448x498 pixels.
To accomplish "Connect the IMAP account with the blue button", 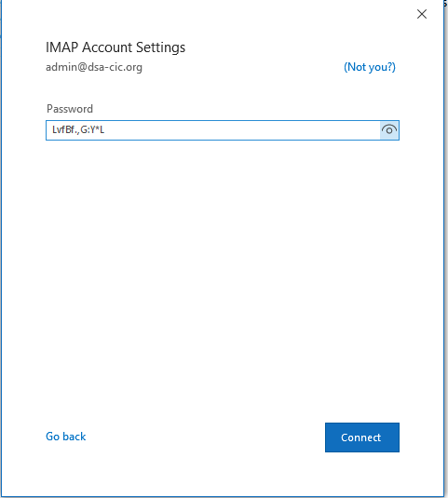I will point(362,437).
